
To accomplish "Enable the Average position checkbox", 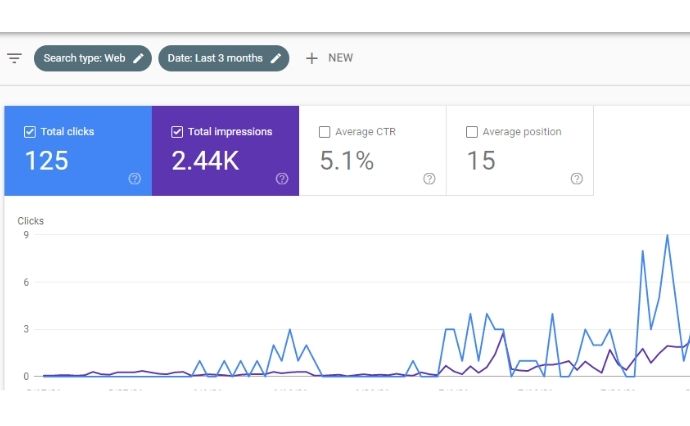I will pyautogui.click(x=472, y=132).
